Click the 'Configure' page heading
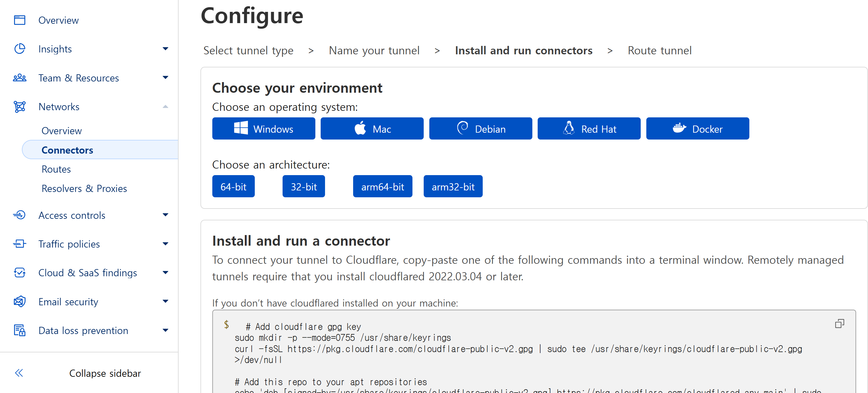Screen dimensions: 868x393 pos(252,16)
